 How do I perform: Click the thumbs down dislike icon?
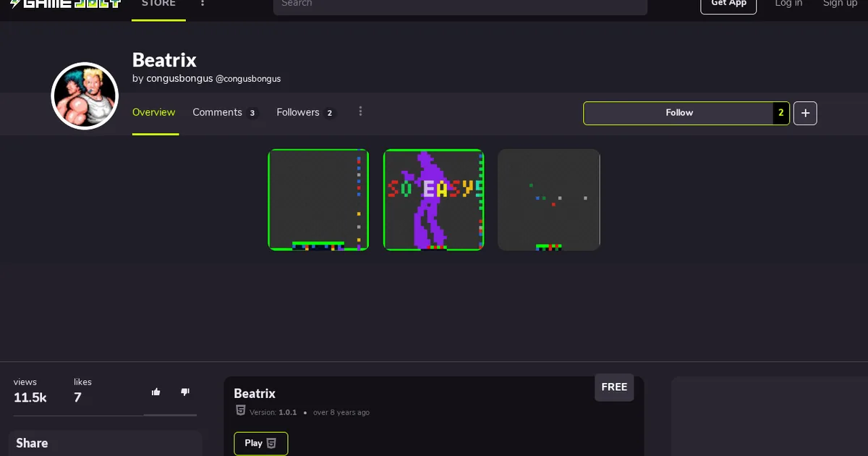tap(185, 392)
